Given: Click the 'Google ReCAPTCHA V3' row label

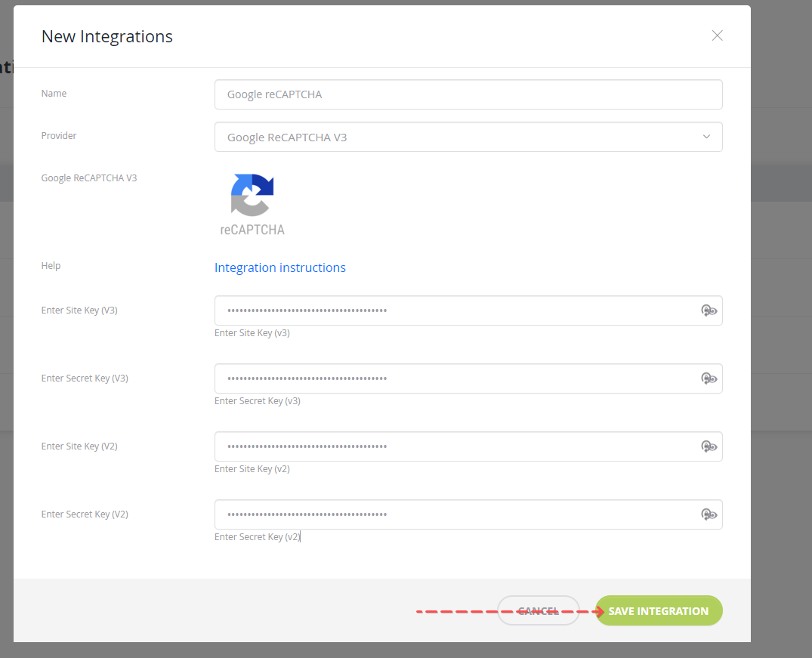Looking at the screenshot, I should [x=89, y=178].
